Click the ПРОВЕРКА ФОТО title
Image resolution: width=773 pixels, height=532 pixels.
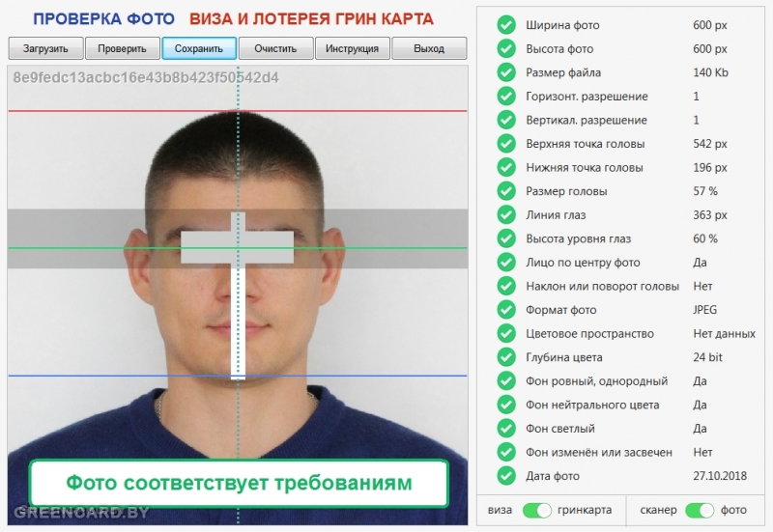pyautogui.click(x=104, y=19)
